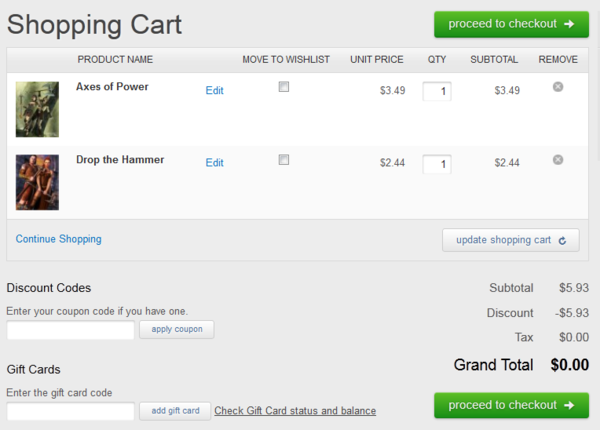Viewport: 600px width, 430px height.
Task: Remove Axes of Power from cart
Action: pyautogui.click(x=558, y=87)
